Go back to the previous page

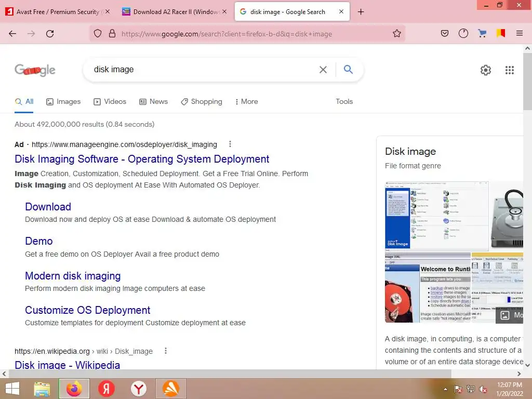(12, 34)
